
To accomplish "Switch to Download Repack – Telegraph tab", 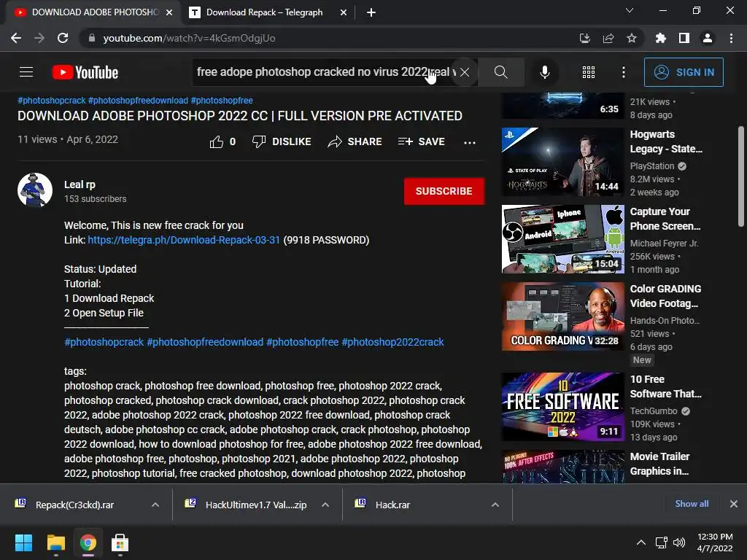I will (264, 12).
